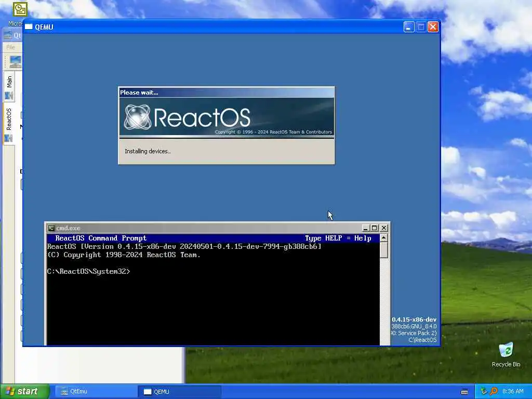Minimize the cmd.exe window

coord(365,228)
